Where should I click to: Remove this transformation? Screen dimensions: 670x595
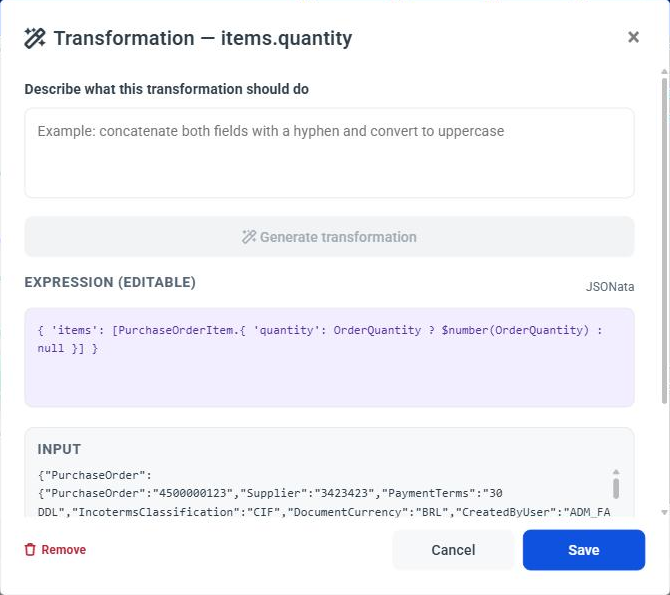pos(55,550)
